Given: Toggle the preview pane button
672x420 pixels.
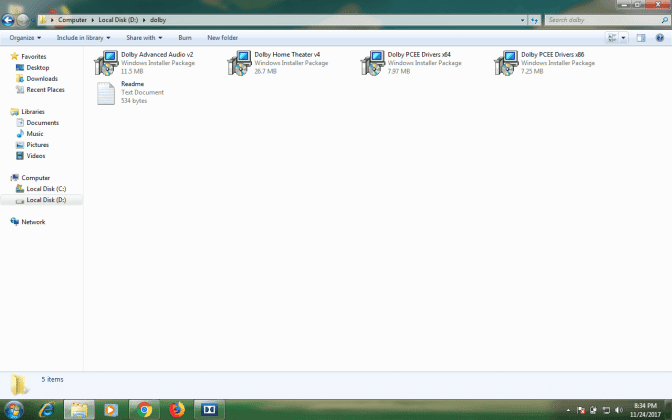Looking at the screenshot, I should [x=641, y=38].
